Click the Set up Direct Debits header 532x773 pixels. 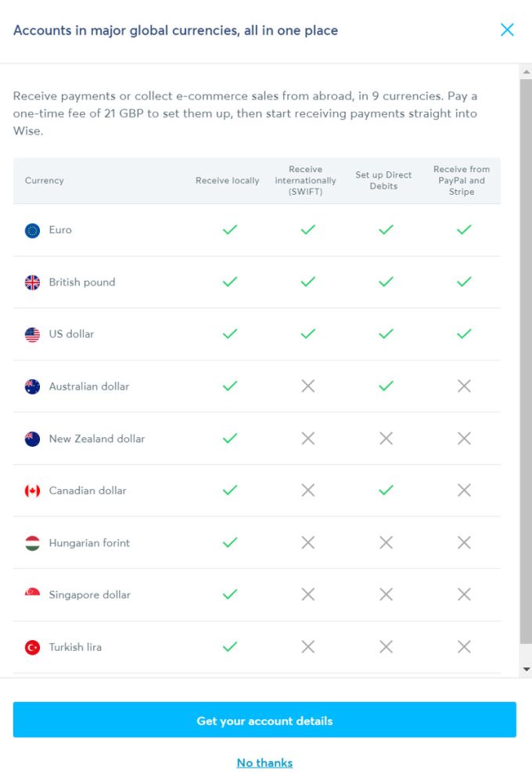(x=383, y=181)
